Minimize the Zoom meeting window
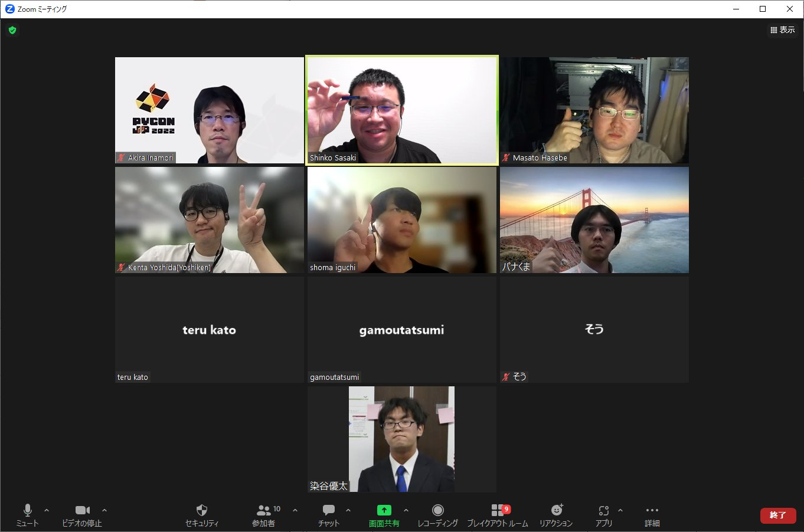 (736, 9)
